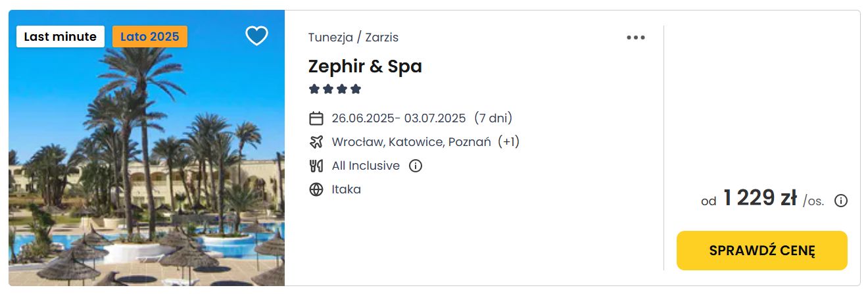This screenshot has width=868, height=294.
Task: Click the Tunezja / Zarzis location text
Action: [x=353, y=37]
